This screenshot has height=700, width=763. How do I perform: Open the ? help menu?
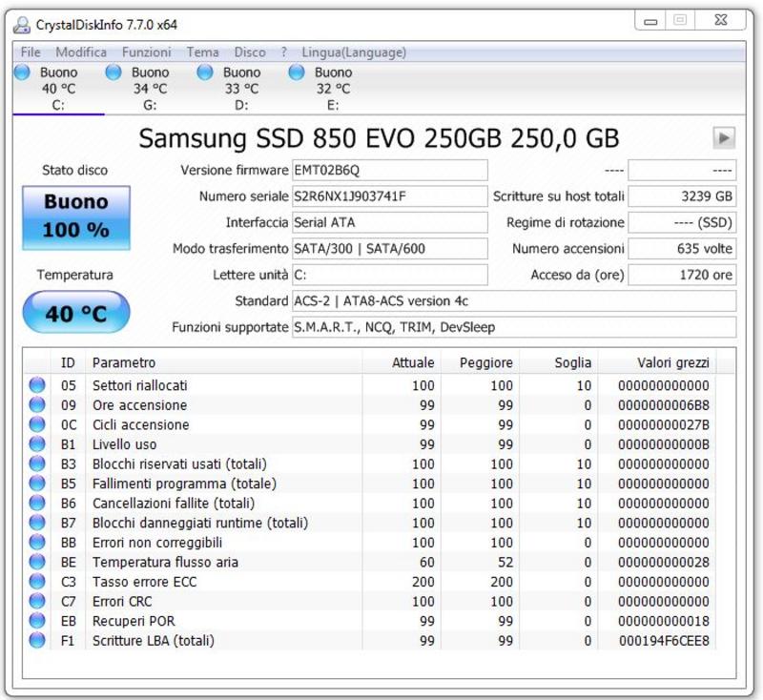(x=283, y=52)
